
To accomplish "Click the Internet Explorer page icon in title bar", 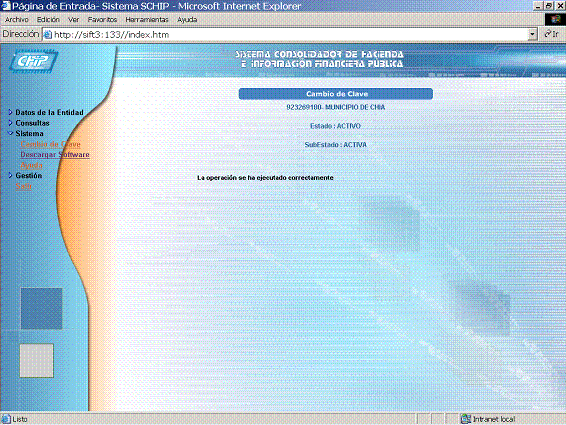I will coord(5,6).
